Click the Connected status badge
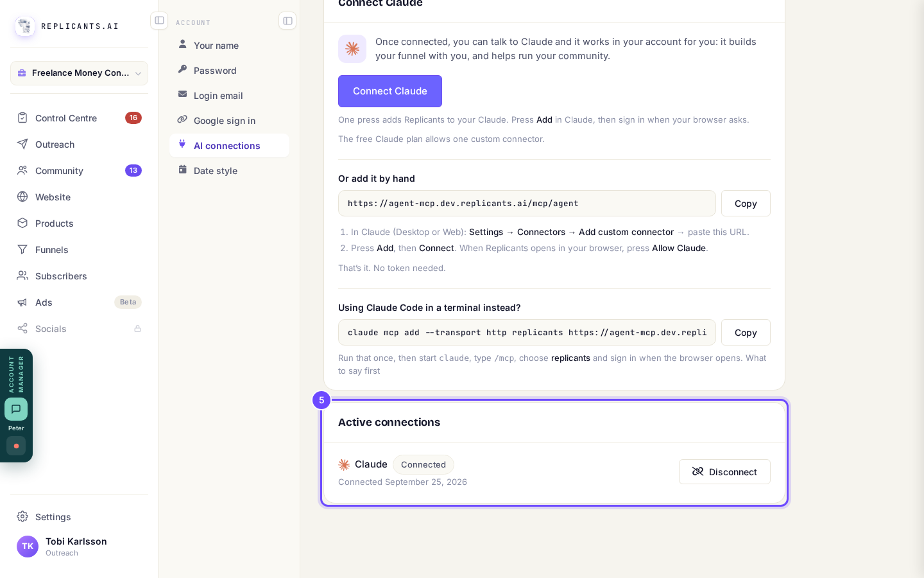Viewport: 924px width, 578px height. 424,465
